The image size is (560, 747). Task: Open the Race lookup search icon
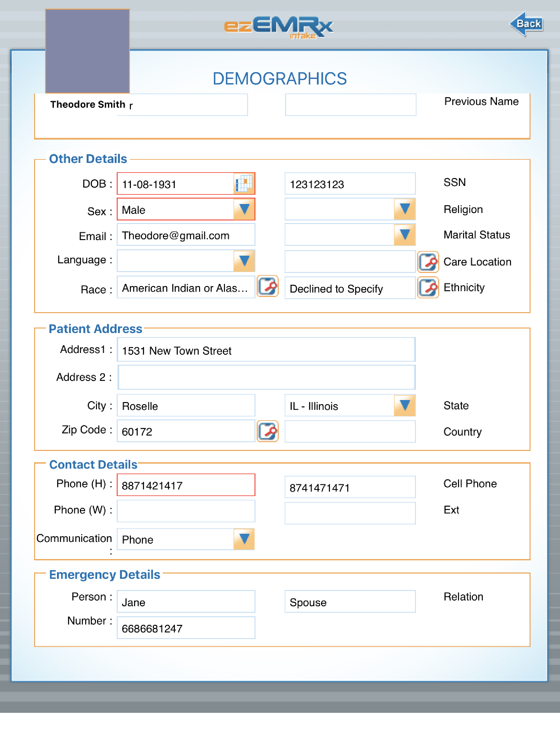[x=267, y=286]
